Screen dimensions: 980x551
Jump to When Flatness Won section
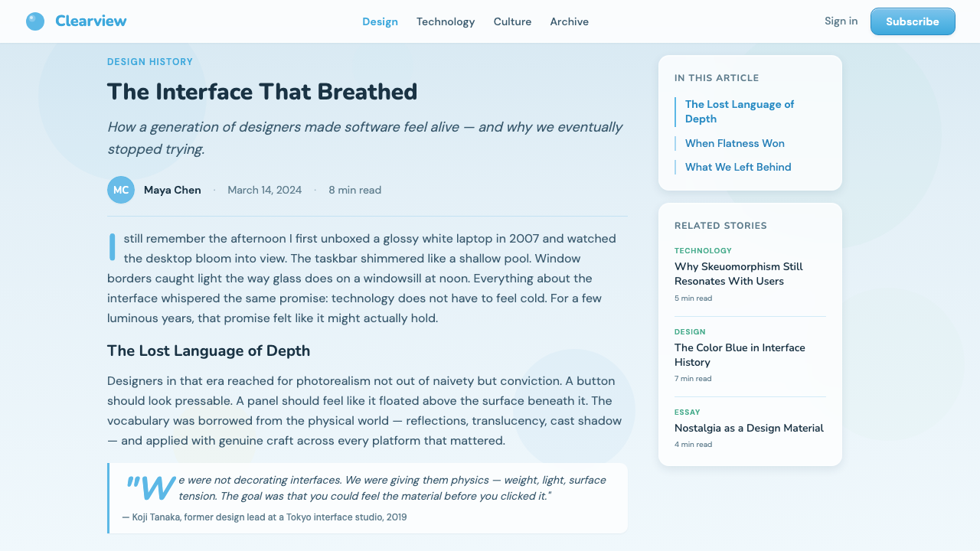[734, 143]
